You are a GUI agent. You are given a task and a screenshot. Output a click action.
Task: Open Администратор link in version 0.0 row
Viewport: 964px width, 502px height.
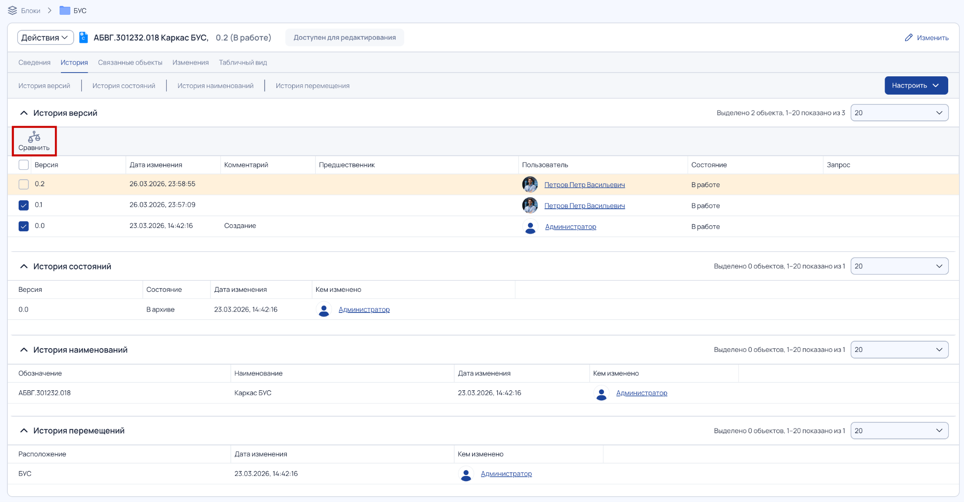(571, 227)
